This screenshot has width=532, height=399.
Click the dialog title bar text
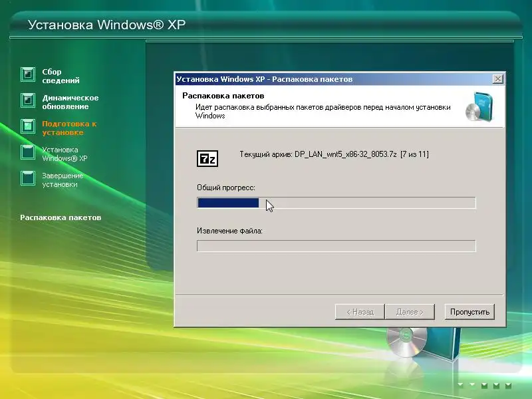pyautogui.click(x=264, y=79)
